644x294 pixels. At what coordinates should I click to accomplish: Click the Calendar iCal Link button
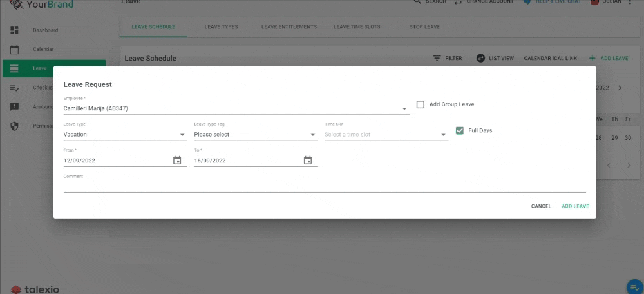click(x=551, y=59)
